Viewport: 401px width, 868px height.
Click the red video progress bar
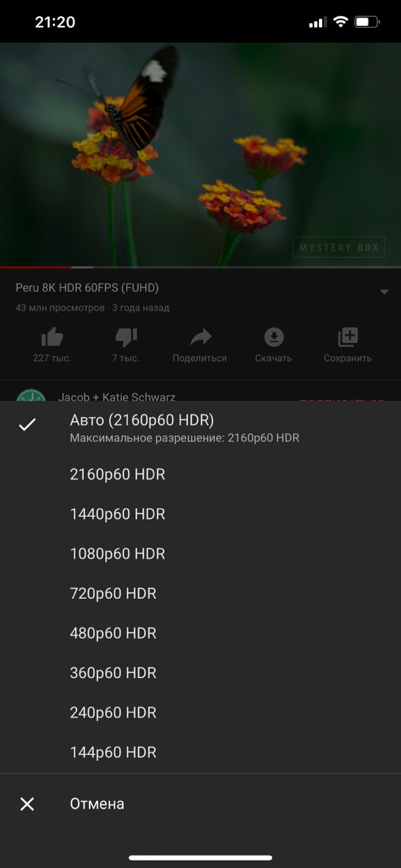[x=35, y=267]
